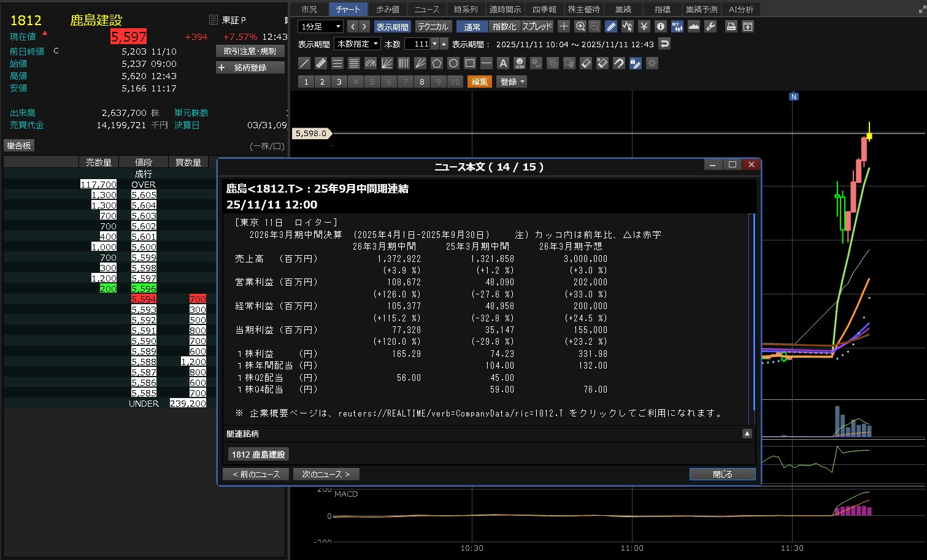Switch to the 歩み値 tab
The width and height of the screenshot is (927, 560).
click(x=388, y=9)
